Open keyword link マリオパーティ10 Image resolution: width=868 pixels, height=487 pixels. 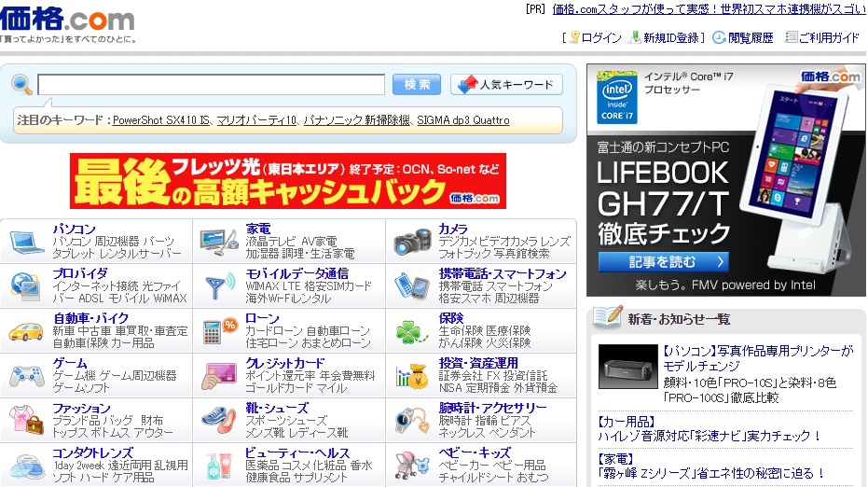[x=257, y=120]
